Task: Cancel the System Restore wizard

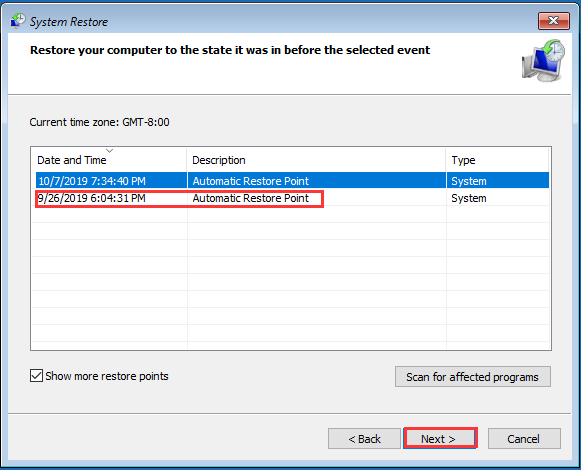Action: 524,439
